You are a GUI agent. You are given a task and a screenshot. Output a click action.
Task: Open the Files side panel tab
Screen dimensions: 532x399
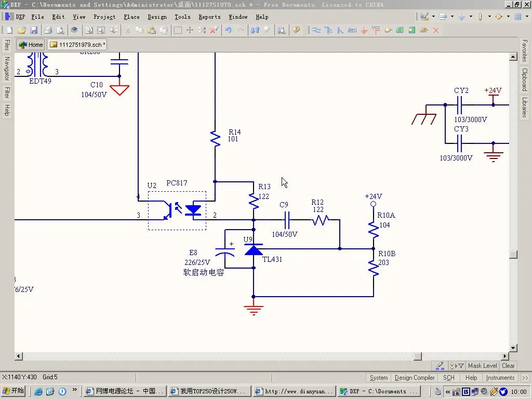click(7, 45)
